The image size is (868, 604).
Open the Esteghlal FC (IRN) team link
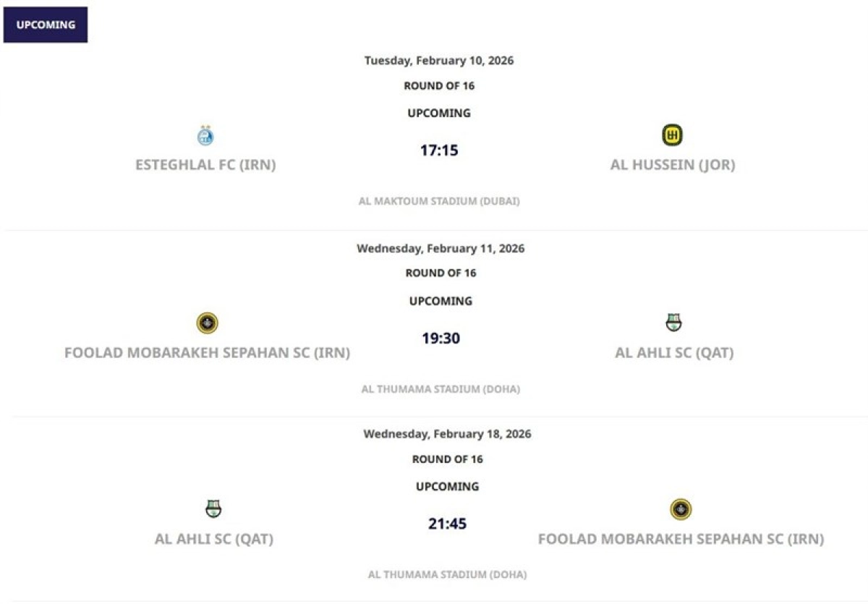click(205, 165)
